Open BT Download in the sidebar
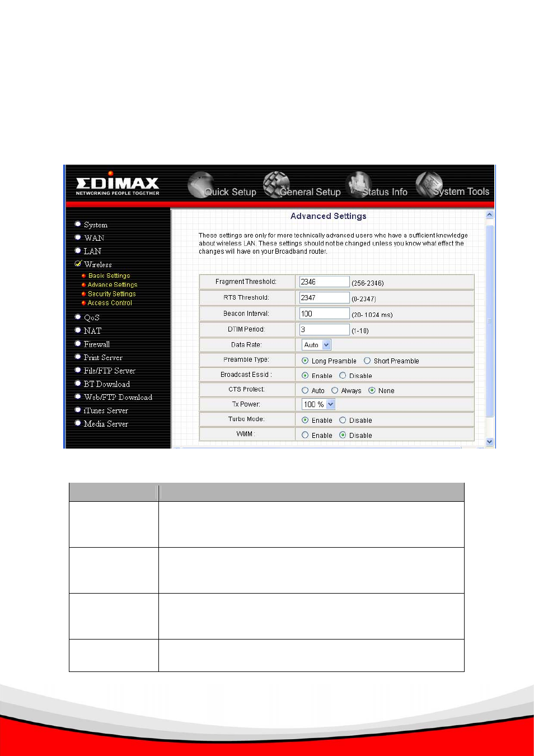 107,384
